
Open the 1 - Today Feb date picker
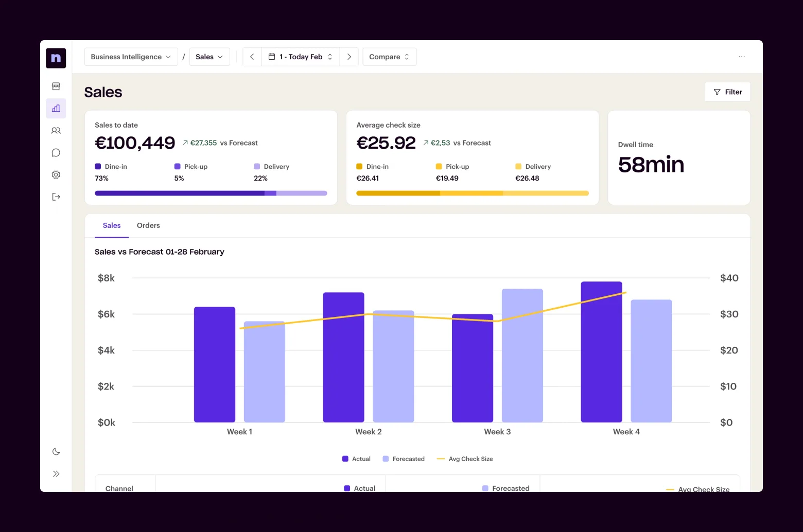click(x=301, y=57)
